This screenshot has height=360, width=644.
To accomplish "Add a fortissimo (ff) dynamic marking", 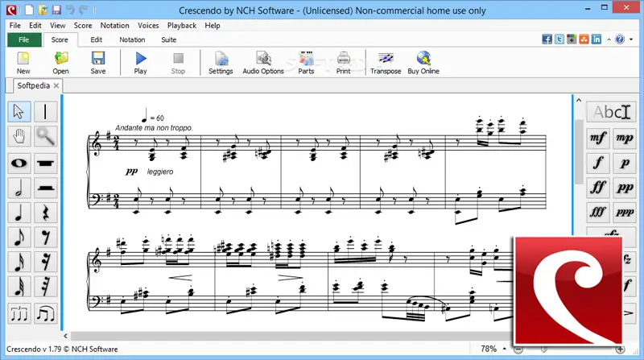I will [x=598, y=188].
